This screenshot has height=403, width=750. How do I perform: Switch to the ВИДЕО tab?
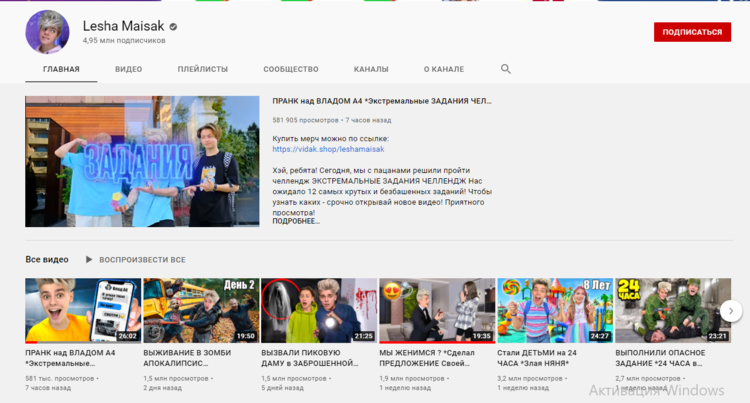(128, 69)
